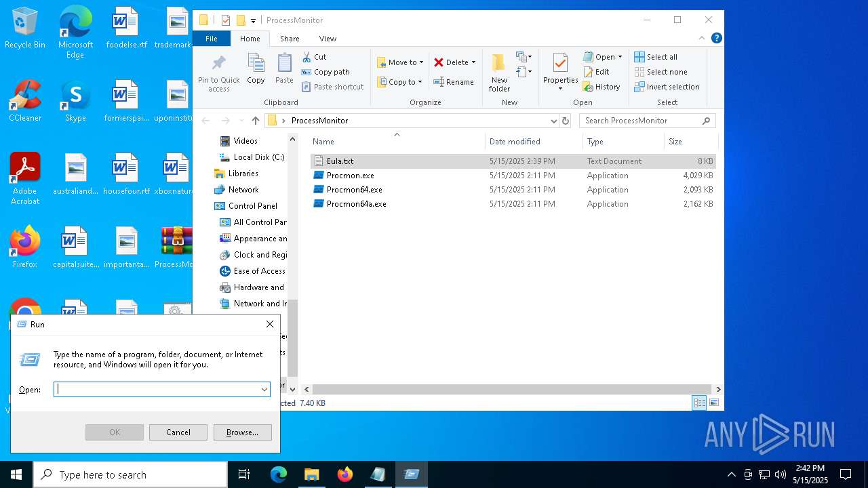Open recent locations dropdown arrow
The height and width of the screenshot is (488, 868).
click(x=241, y=121)
